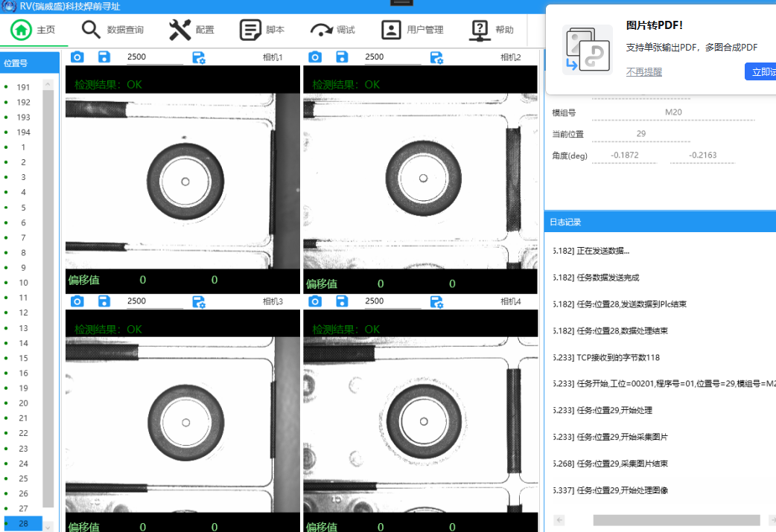Select position number 194 in list
This screenshot has width=776, height=532.
(x=23, y=132)
